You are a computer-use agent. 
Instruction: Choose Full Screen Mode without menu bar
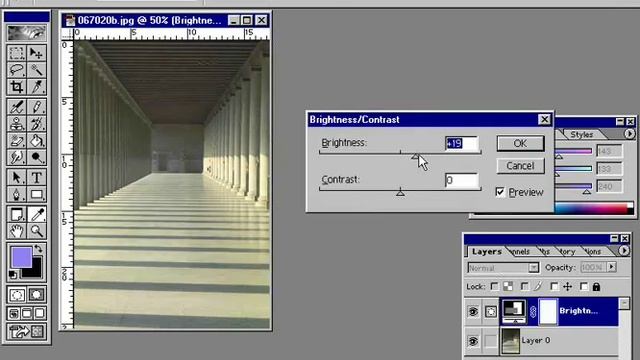(39, 313)
